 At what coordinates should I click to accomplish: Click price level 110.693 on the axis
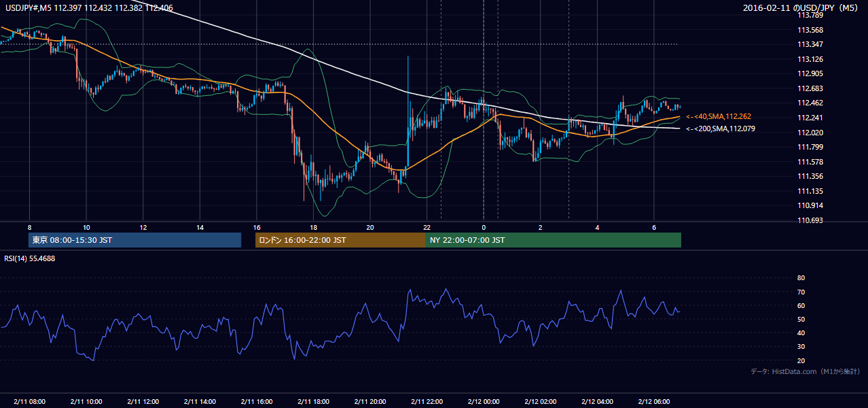(x=810, y=220)
